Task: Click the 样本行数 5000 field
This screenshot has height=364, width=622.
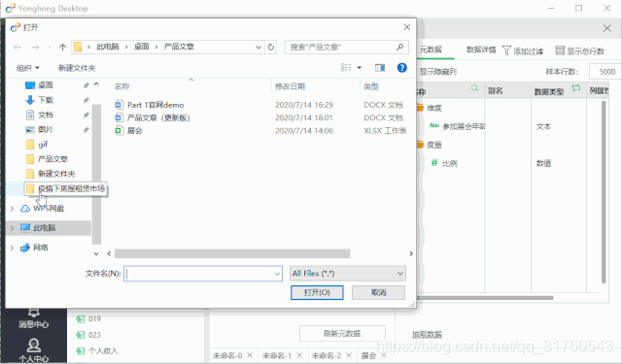Action: (x=605, y=72)
